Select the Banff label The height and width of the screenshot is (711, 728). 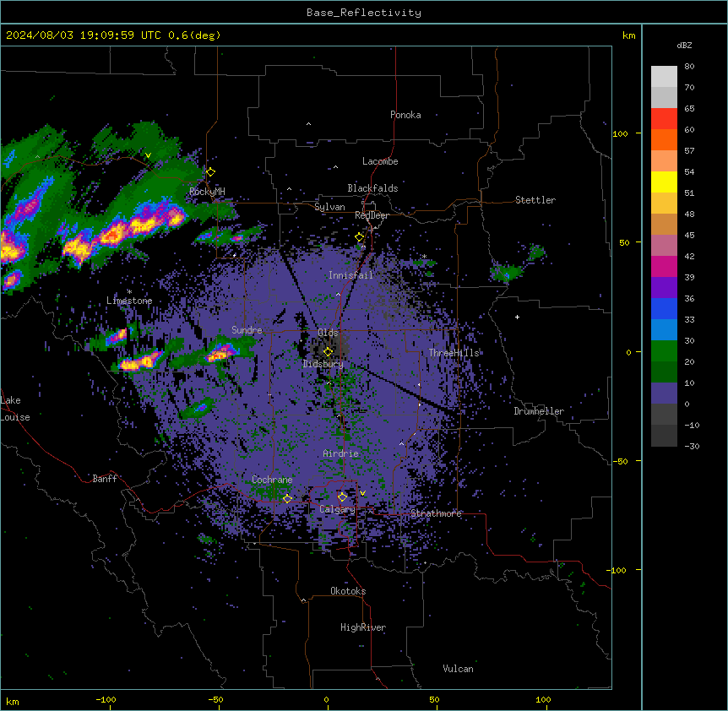(x=105, y=479)
